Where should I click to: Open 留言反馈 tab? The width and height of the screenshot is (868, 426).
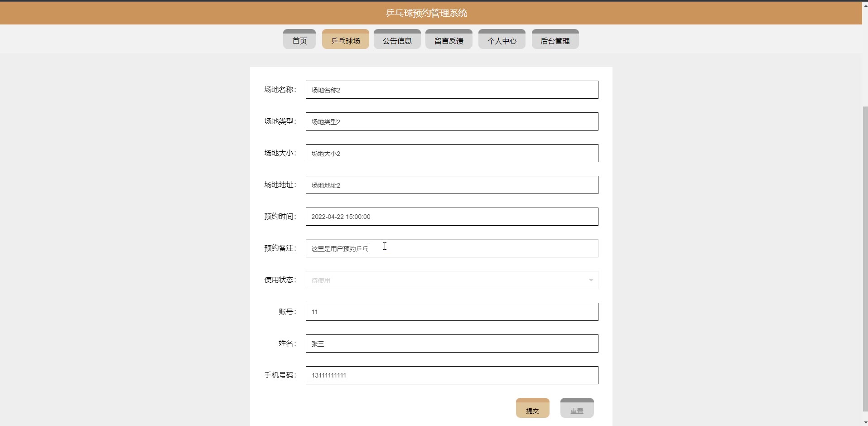point(449,39)
